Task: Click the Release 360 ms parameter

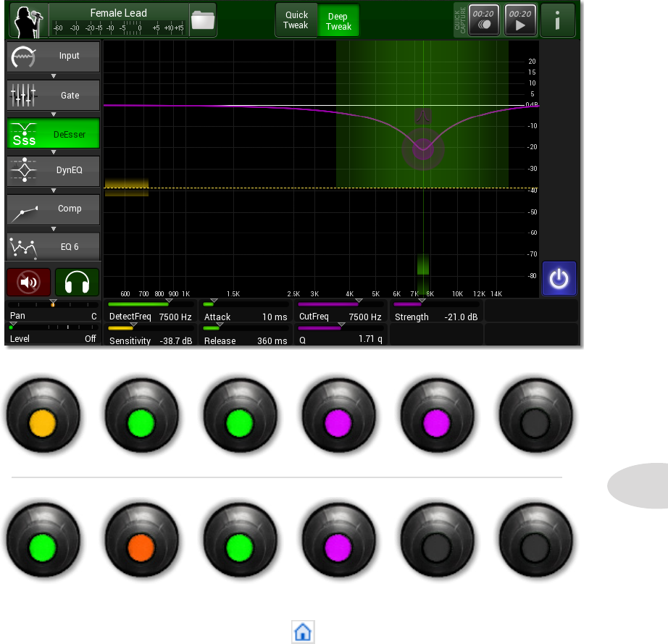Action: tap(246, 335)
